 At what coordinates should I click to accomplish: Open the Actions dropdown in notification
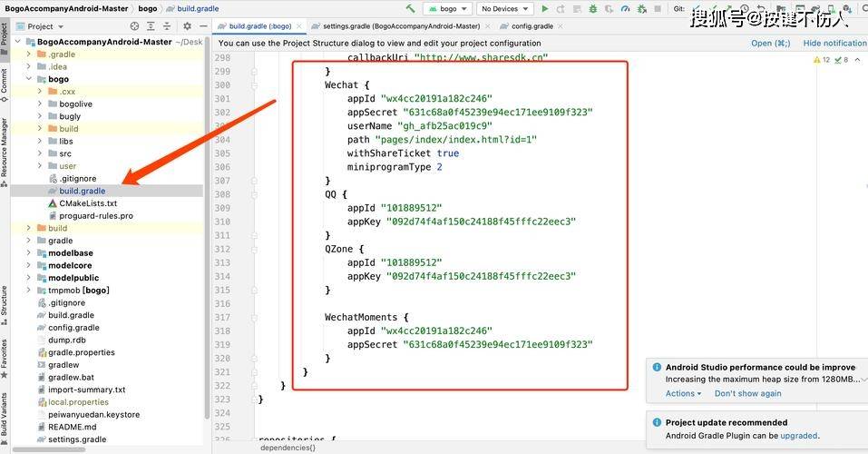(683, 393)
